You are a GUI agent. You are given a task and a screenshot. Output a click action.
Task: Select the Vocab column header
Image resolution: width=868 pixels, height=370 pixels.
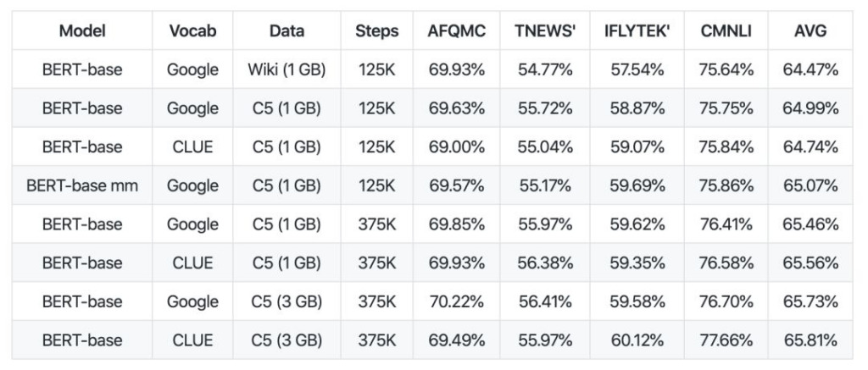(192, 31)
